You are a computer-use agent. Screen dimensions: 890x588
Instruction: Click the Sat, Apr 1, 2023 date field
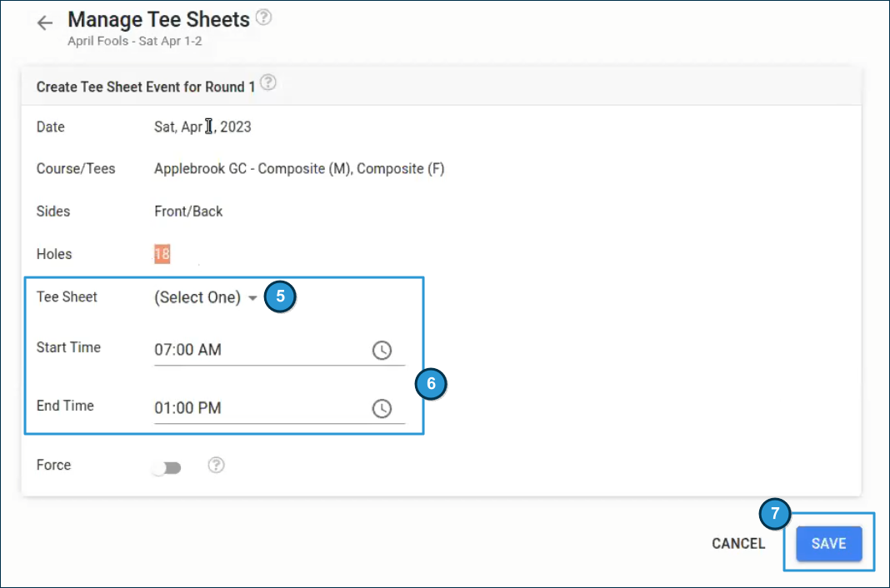[202, 127]
